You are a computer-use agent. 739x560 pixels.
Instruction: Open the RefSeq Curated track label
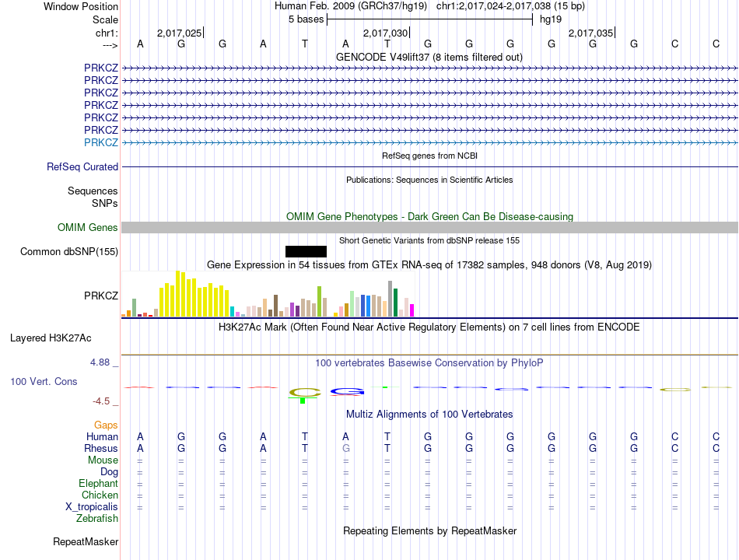pyautogui.click(x=82, y=167)
